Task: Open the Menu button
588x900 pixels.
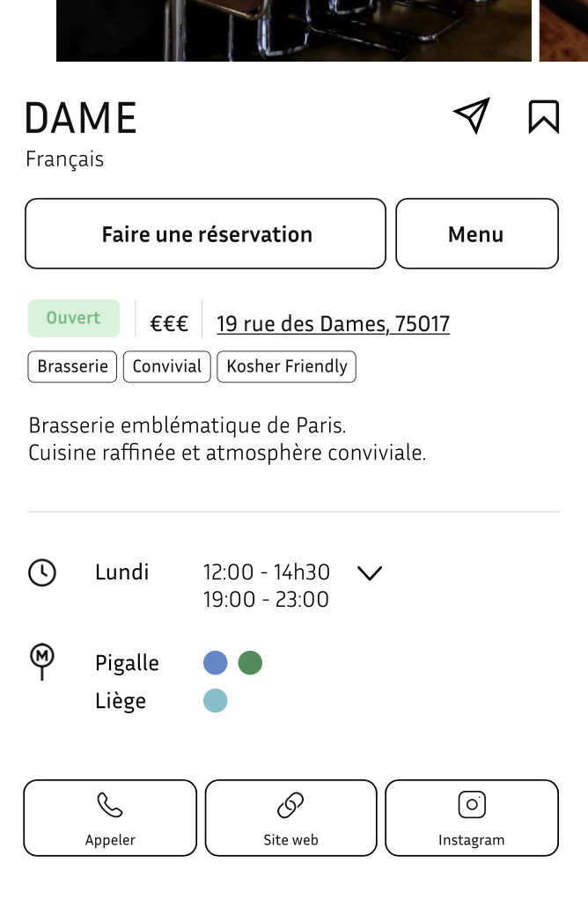Action: click(477, 233)
